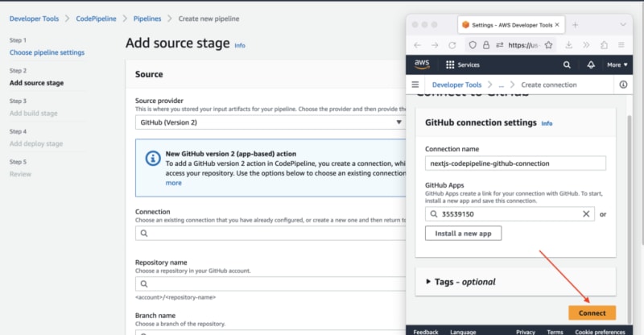Click the browser forward arrow
Screen dimensions: 644x335
point(435,45)
